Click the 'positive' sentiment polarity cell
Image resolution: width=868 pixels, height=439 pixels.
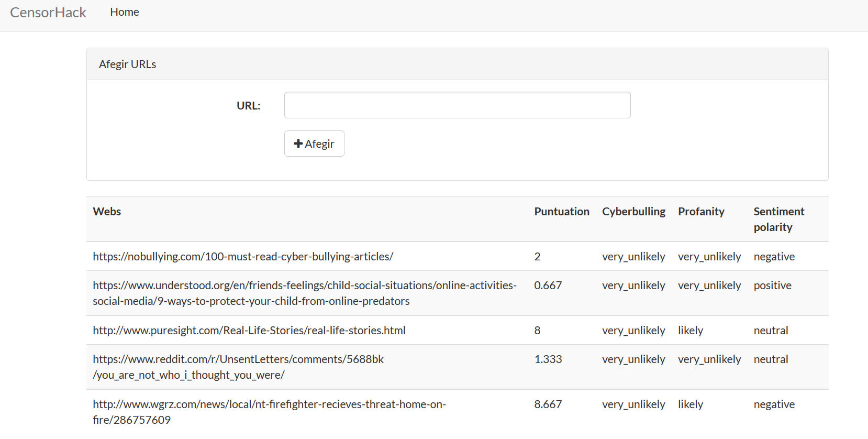772,286
